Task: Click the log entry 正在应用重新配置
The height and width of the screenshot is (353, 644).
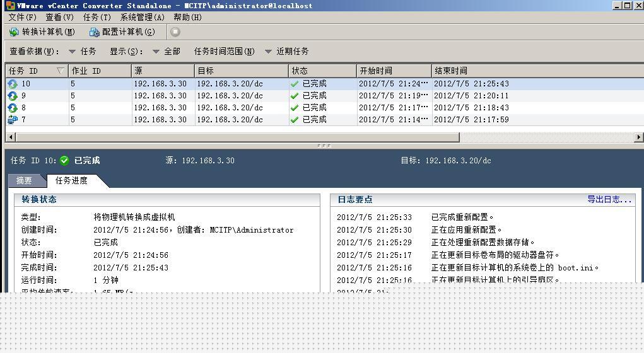Action: (466, 230)
